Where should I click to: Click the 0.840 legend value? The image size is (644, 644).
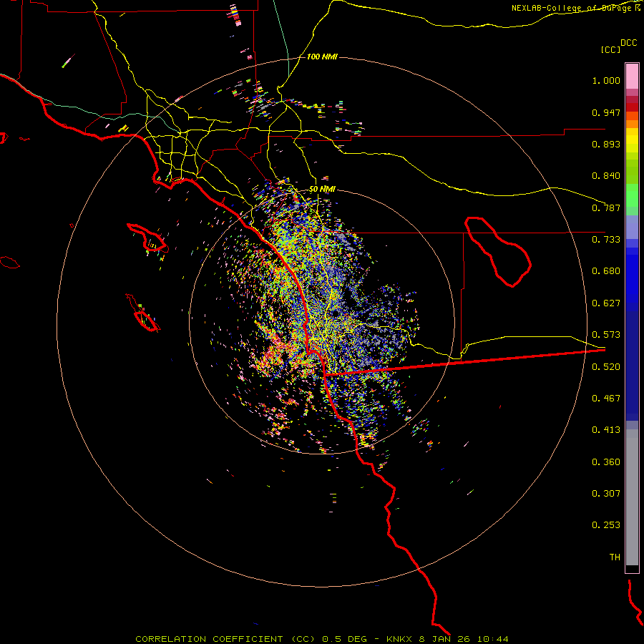(606, 176)
